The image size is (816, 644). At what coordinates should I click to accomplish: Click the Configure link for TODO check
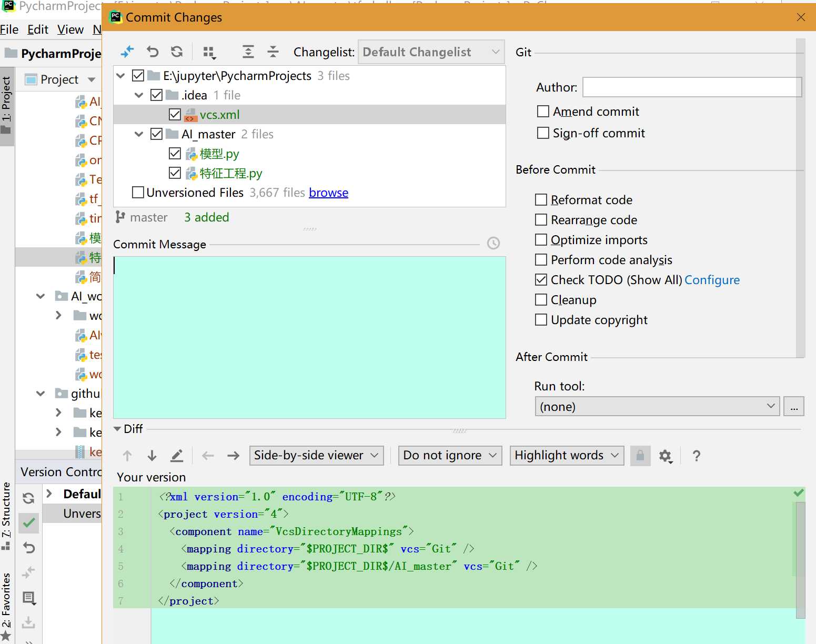[x=712, y=280]
